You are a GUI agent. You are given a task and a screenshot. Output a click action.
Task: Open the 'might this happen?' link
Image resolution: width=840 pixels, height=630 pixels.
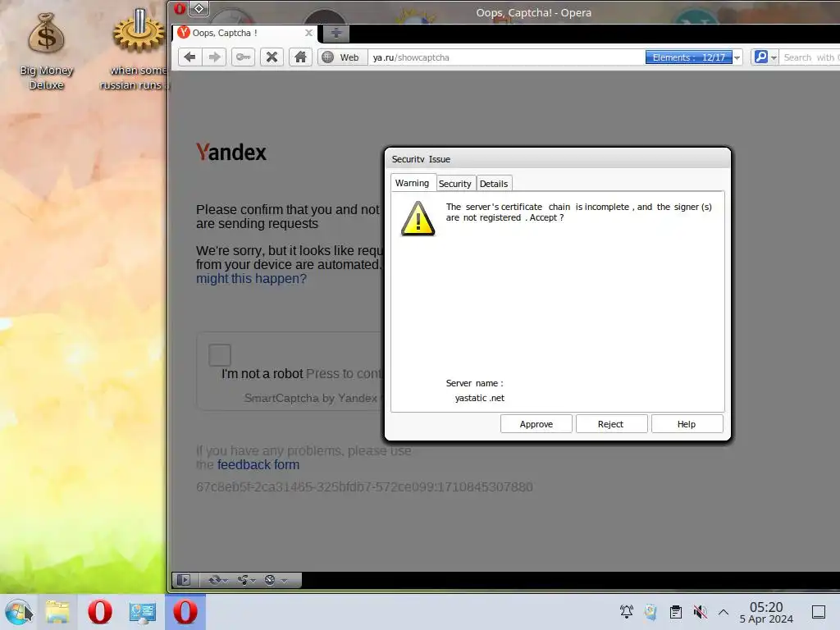click(x=251, y=279)
